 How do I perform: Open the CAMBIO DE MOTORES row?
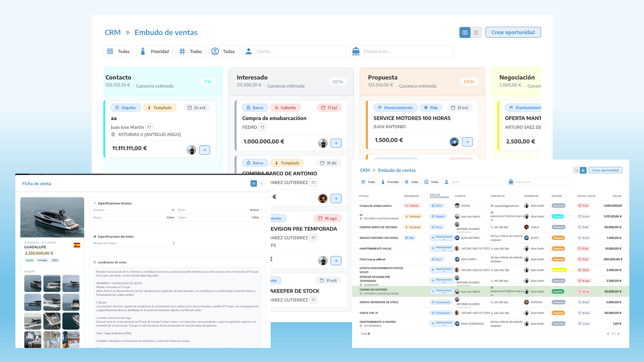[491, 291]
